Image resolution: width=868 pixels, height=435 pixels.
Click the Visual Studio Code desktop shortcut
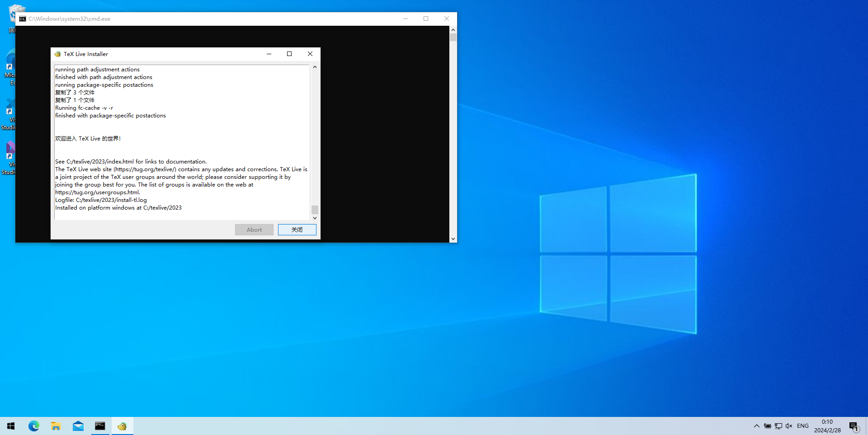(9, 114)
